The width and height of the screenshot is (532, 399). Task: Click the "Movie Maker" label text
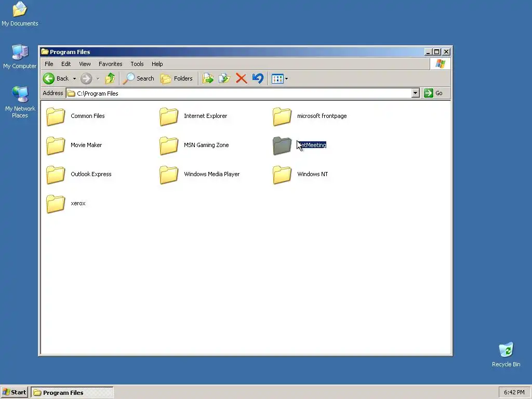pos(86,145)
